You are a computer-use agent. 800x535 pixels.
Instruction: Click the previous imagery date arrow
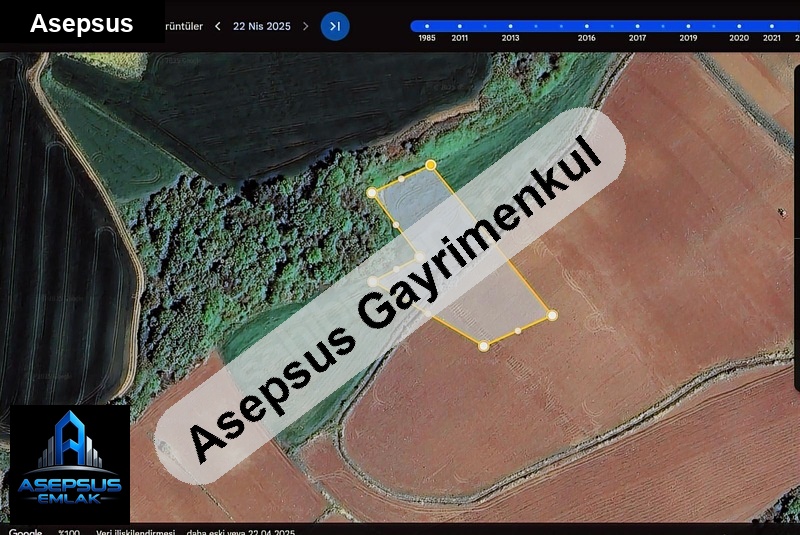point(218,26)
